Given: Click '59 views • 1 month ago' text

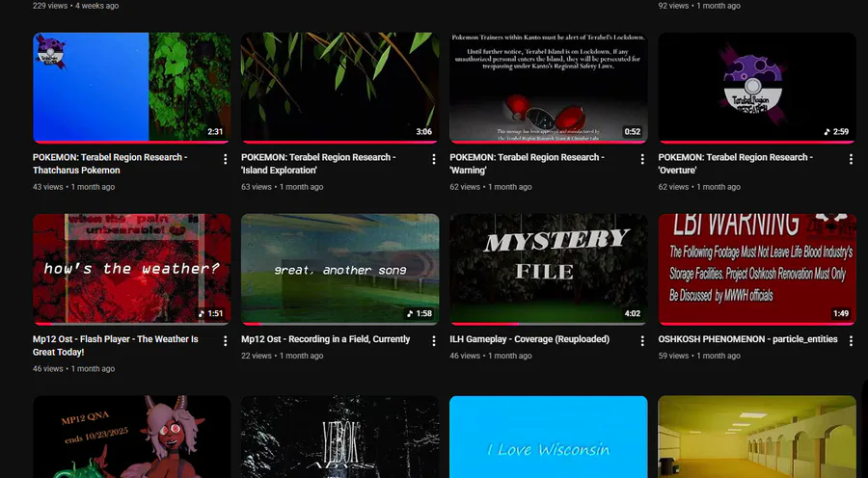Looking at the screenshot, I should pos(699,356).
